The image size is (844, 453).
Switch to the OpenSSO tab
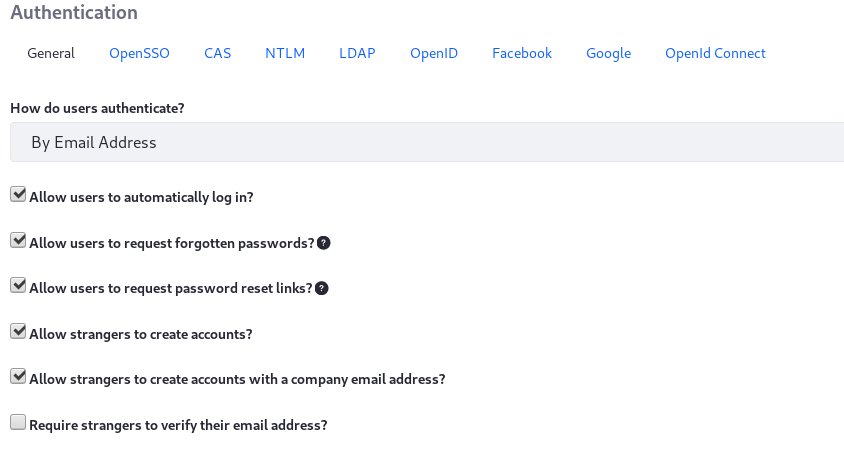click(139, 53)
